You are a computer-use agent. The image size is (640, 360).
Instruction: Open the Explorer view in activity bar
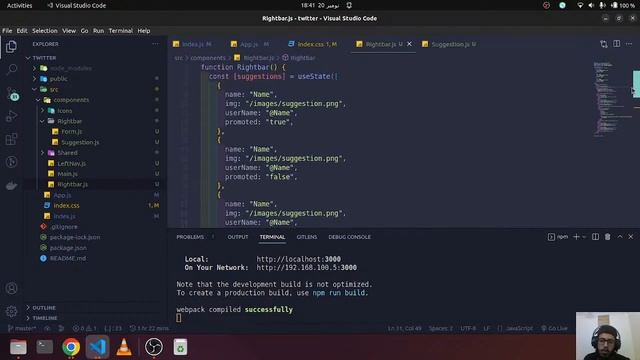[11, 47]
